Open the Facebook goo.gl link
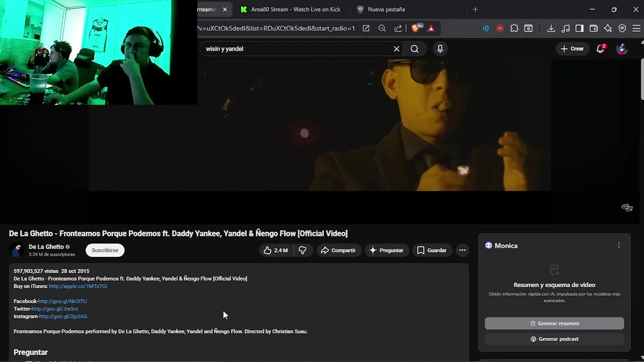The height and width of the screenshot is (362, 644). pos(62,301)
